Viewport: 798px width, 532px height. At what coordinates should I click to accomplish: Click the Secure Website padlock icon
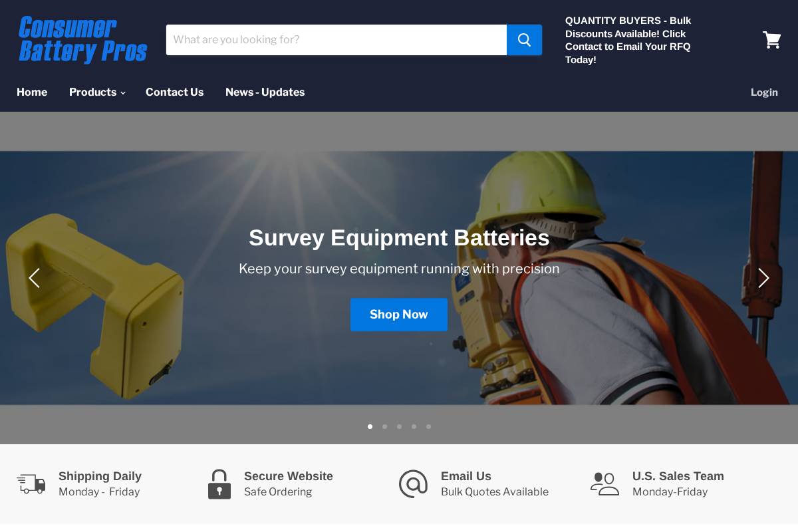(x=219, y=484)
